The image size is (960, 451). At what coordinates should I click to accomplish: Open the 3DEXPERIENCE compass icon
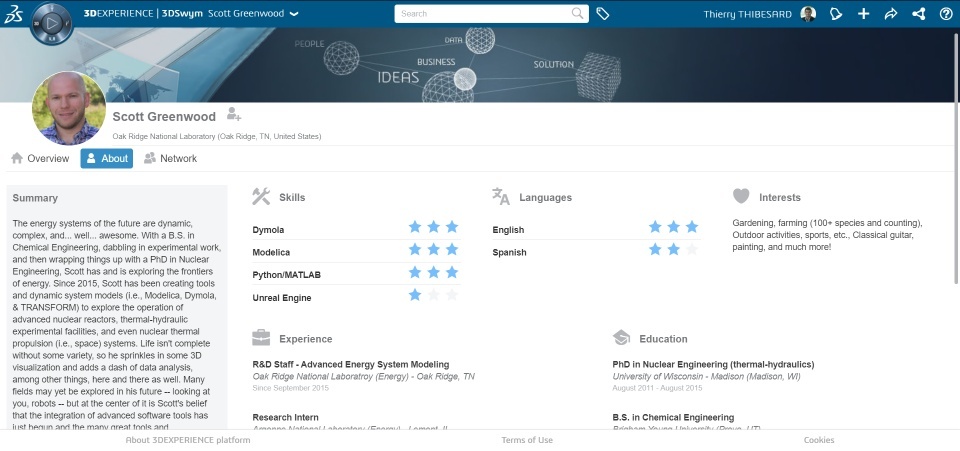click(51, 23)
